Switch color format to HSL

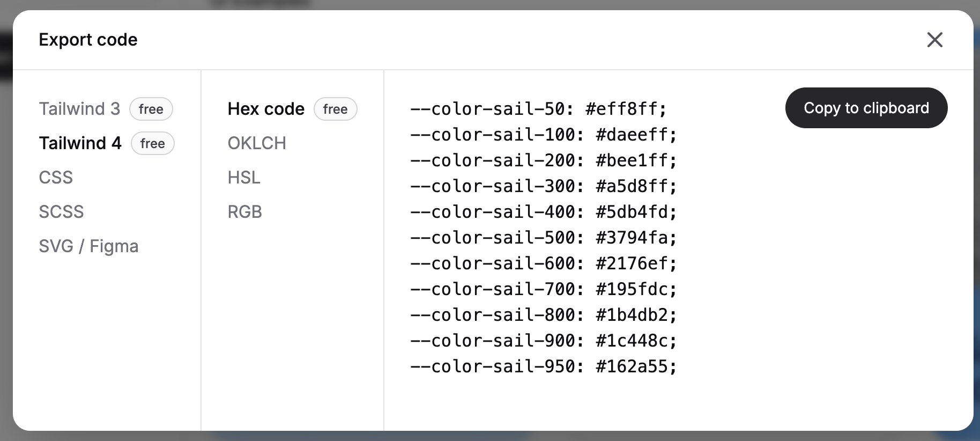(244, 178)
